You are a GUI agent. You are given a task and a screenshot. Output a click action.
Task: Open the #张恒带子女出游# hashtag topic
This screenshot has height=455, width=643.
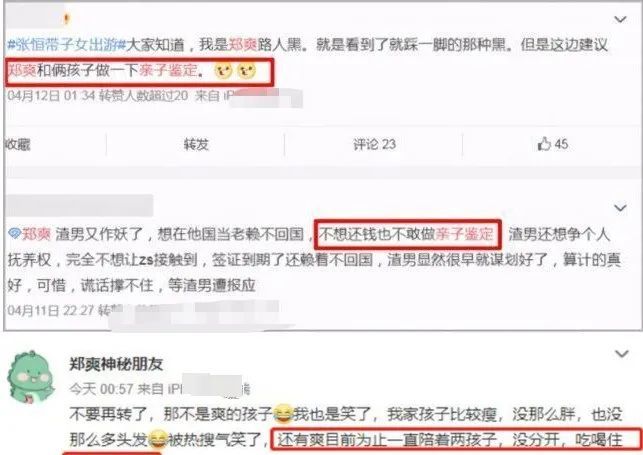pyautogui.click(x=66, y=44)
